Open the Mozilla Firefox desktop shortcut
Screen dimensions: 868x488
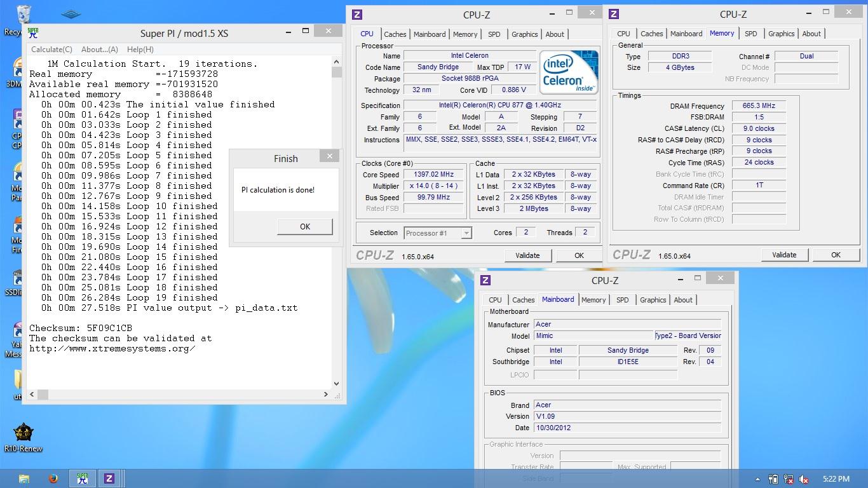click(15, 232)
